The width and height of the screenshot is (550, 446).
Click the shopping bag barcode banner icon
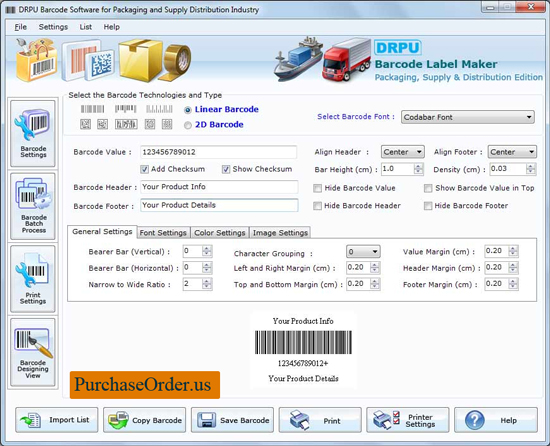36,60
